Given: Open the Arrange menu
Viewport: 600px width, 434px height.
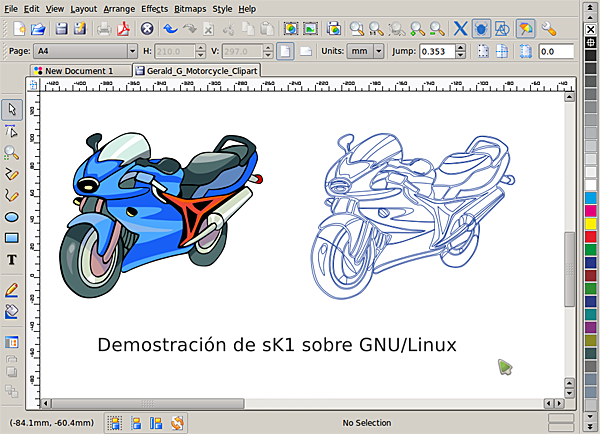Looking at the screenshot, I should [119, 9].
